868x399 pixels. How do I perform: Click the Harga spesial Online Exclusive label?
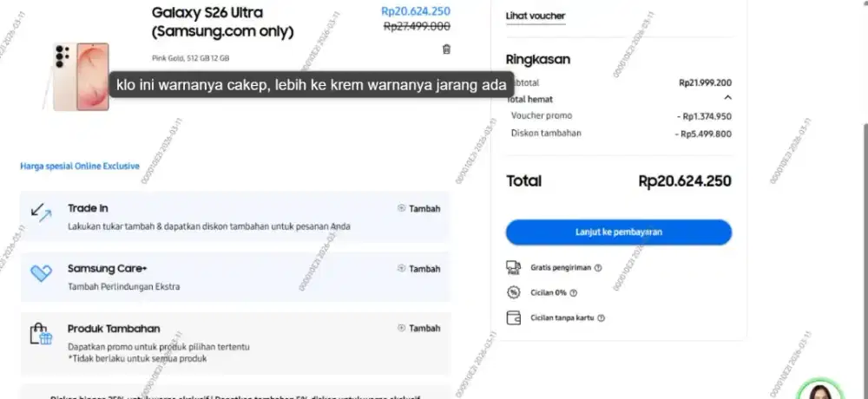click(80, 166)
